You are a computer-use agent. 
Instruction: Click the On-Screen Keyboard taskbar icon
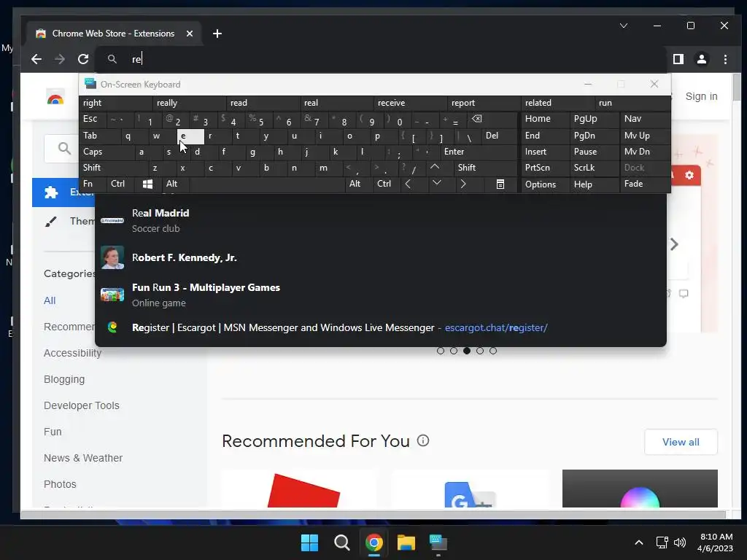[x=438, y=542]
